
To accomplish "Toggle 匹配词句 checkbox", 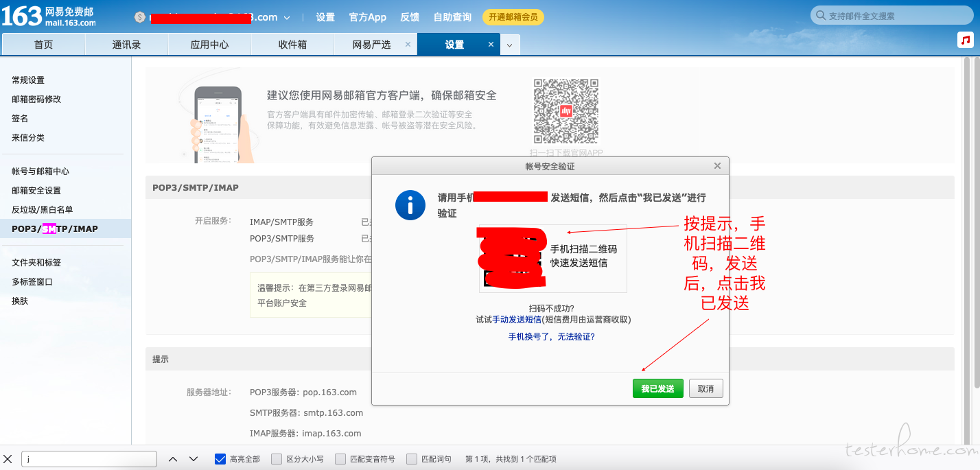I will (411, 459).
